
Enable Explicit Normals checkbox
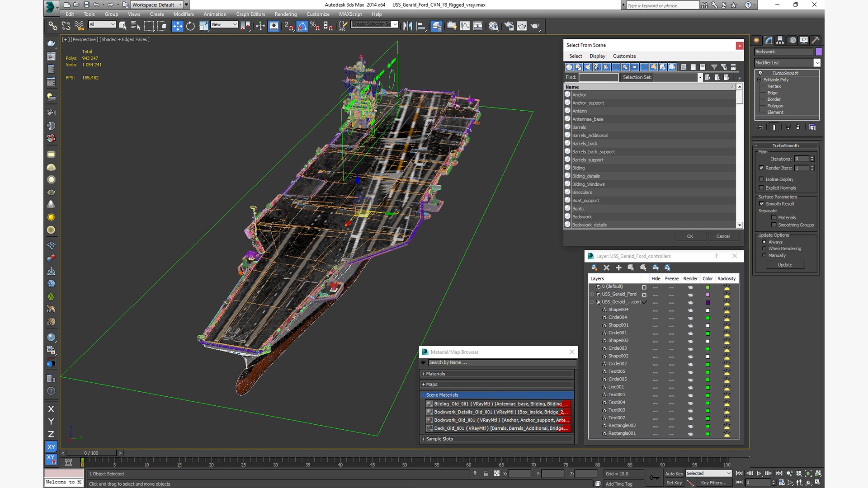pyautogui.click(x=761, y=188)
